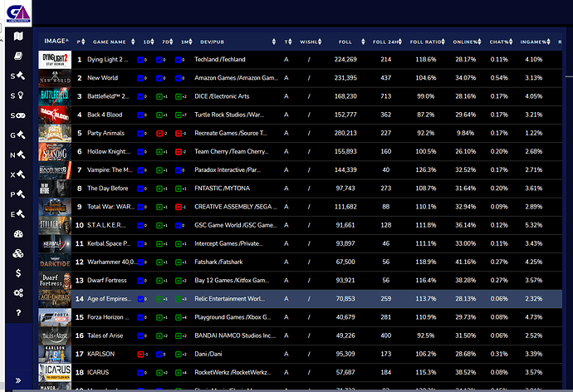Open Dying Light 2 thumbnail
This screenshot has height=392, width=573.
click(x=55, y=60)
